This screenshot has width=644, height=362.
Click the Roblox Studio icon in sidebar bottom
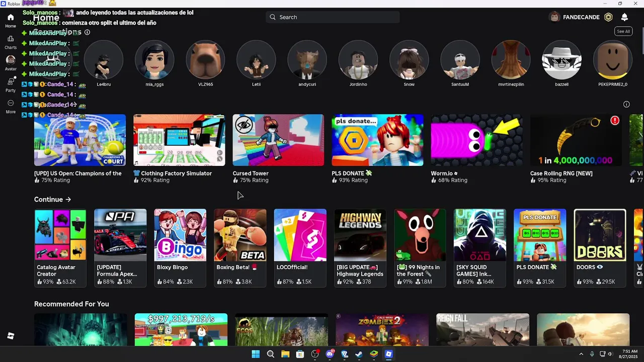(11, 336)
